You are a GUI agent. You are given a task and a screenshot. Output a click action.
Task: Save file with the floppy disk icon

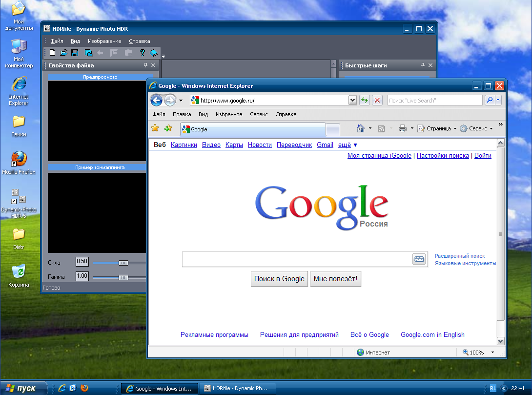[75, 53]
